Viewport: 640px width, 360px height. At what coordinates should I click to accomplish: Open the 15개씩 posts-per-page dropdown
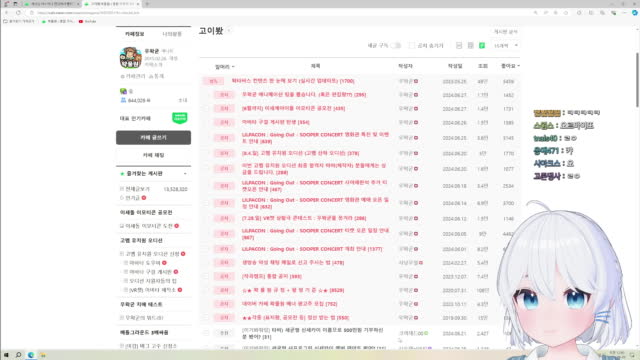point(506,45)
